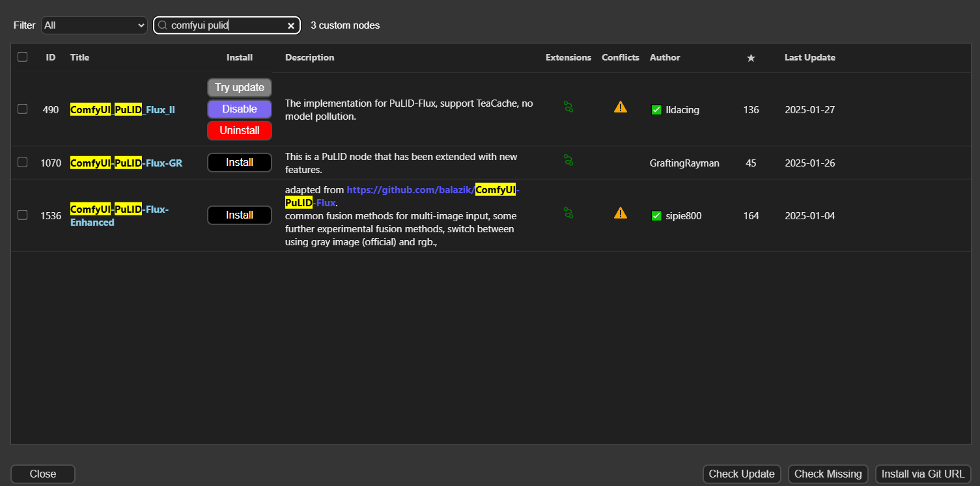Check the row 490 checkbox
The width and height of the screenshot is (980, 486).
[23, 109]
